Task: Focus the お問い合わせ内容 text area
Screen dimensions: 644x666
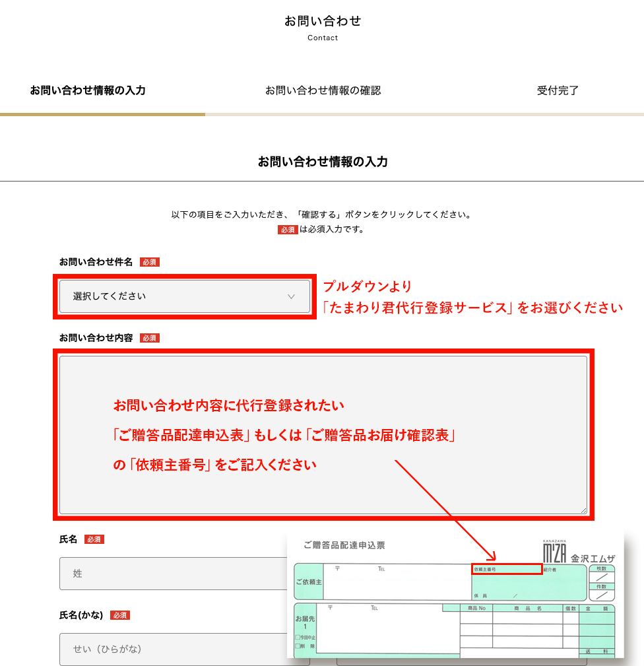Action: [323, 435]
